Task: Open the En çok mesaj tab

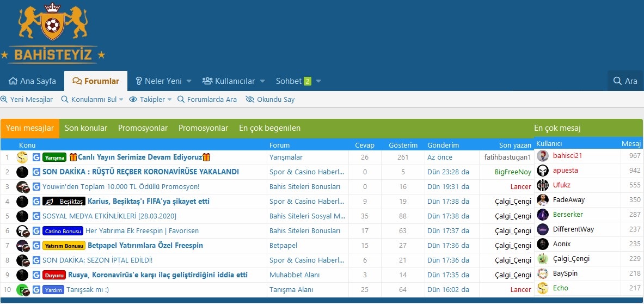Action: tap(557, 128)
